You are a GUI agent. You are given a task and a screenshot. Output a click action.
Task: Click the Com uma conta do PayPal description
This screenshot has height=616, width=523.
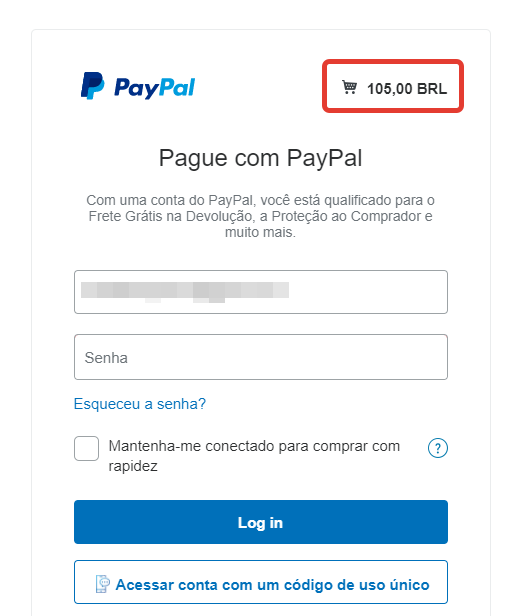(x=261, y=216)
